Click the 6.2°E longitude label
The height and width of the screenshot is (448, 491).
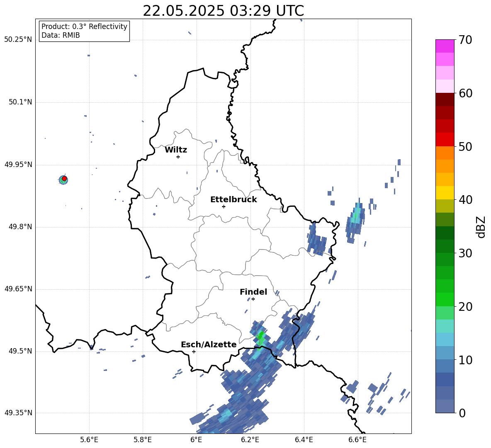[250, 440]
